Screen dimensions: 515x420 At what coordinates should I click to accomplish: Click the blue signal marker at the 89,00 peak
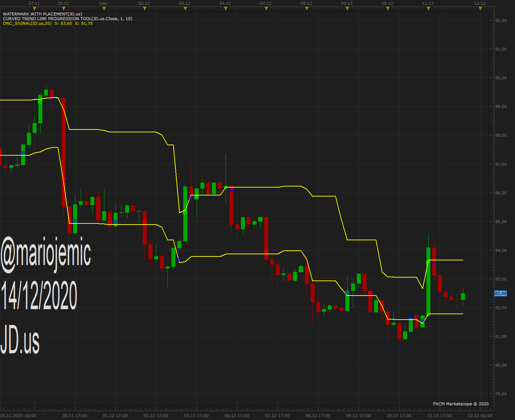[x=52, y=100]
